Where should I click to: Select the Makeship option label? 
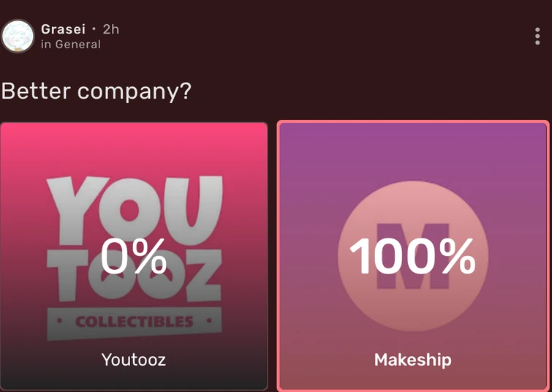pyautogui.click(x=413, y=360)
